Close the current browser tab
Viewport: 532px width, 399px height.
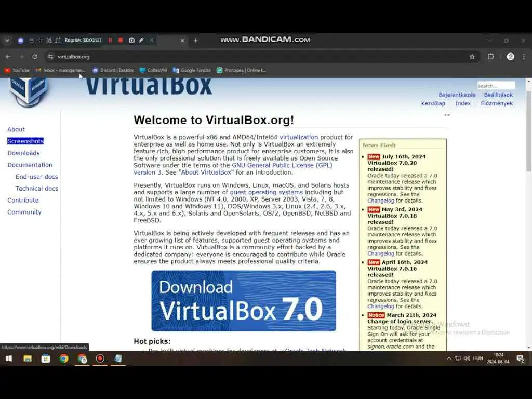[182, 41]
